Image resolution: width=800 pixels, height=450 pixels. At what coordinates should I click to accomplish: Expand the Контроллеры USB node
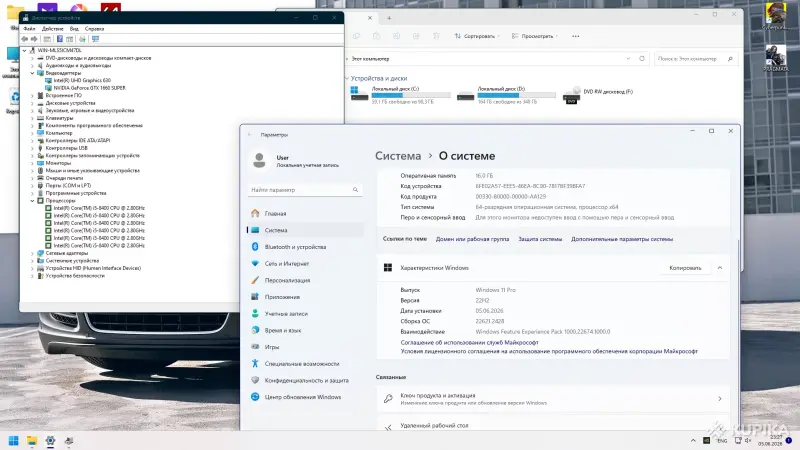pos(32,148)
